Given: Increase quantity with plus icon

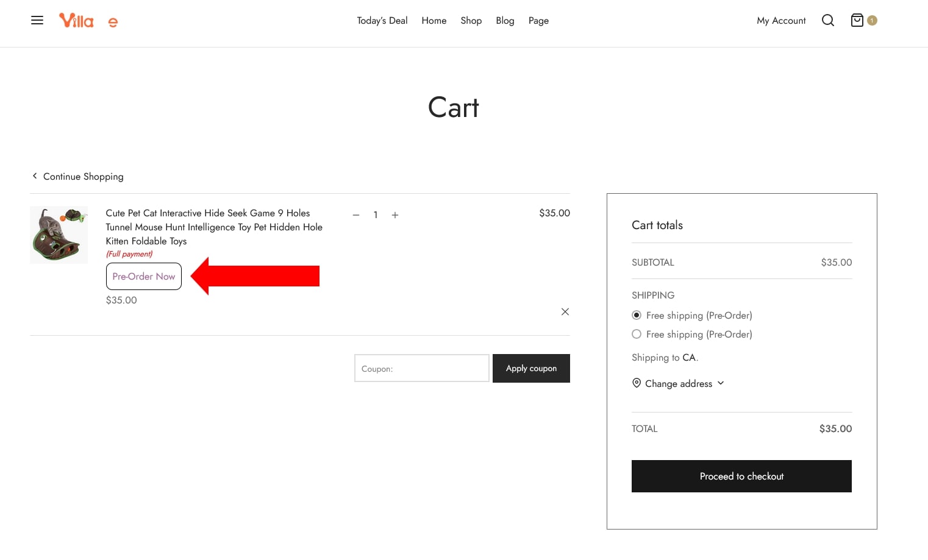Looking at the screenshot, I should coord(395,215).
